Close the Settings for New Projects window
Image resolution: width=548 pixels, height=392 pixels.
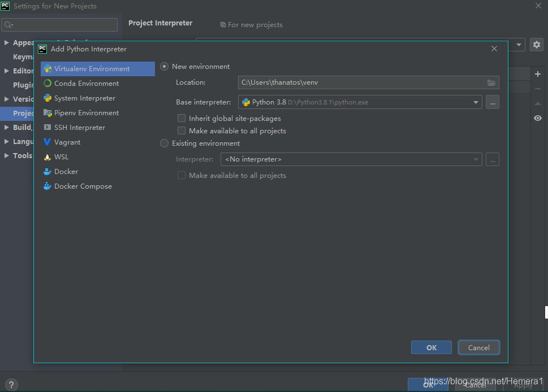pyautogui.click(x=538, y=6)
